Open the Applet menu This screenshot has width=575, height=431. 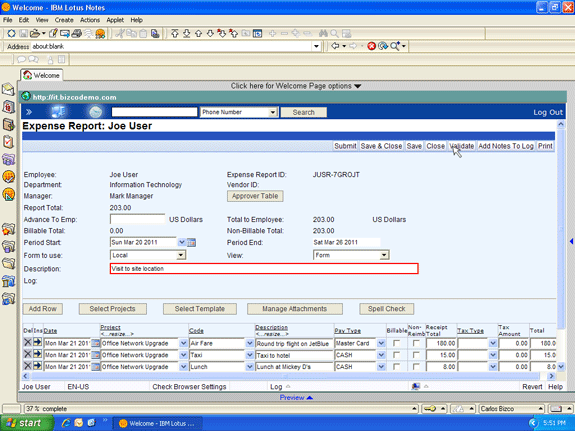[115, 20]
